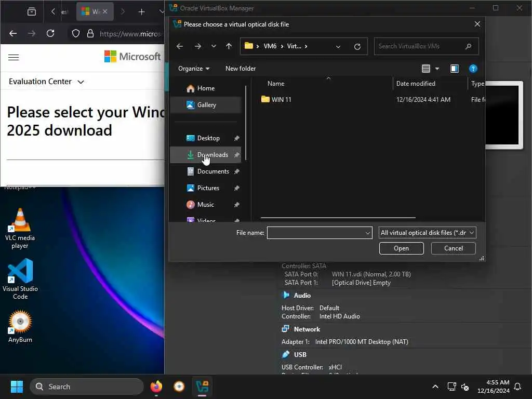This screenshot has height=399, width=532.
Task: Cancel the optical disk file dialog
Action: tap(453, 248)
